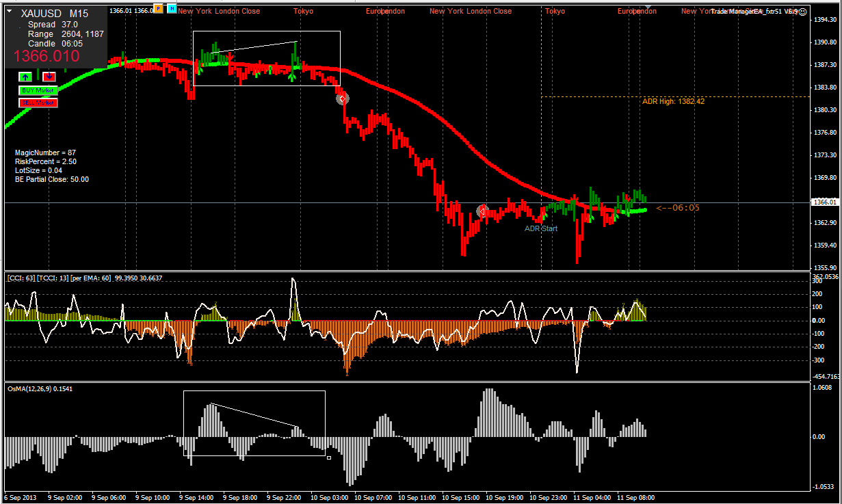Click the SELL Market button
842x504 pixels.
click(38, 103)
